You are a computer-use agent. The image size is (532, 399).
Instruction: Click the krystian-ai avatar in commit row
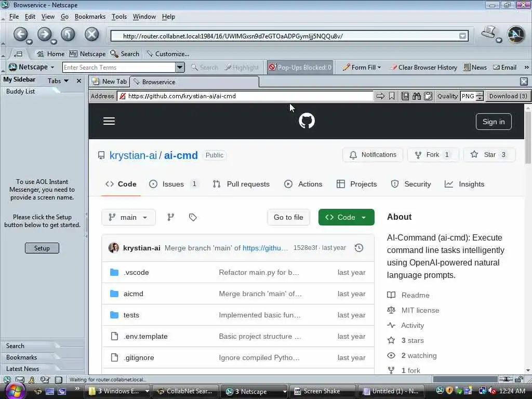114,248
